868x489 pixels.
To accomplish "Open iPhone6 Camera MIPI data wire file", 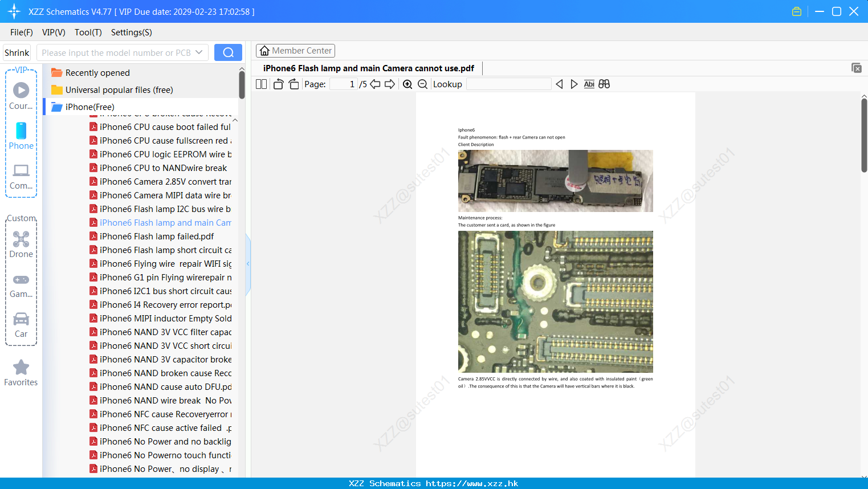I will tap(160, 195).
